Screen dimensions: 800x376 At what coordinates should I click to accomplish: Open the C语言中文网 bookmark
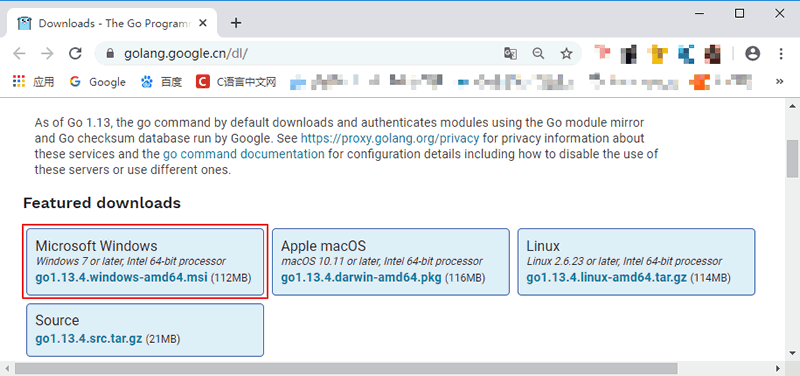[x=236, y=82]
